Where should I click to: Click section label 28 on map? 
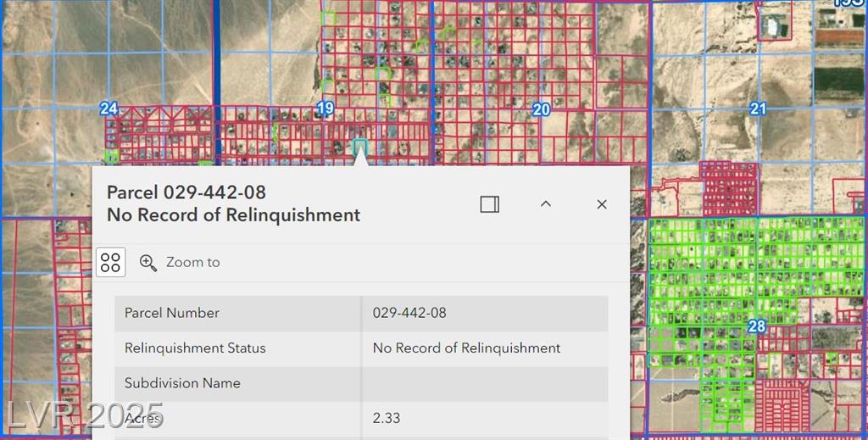coord(757,326)
